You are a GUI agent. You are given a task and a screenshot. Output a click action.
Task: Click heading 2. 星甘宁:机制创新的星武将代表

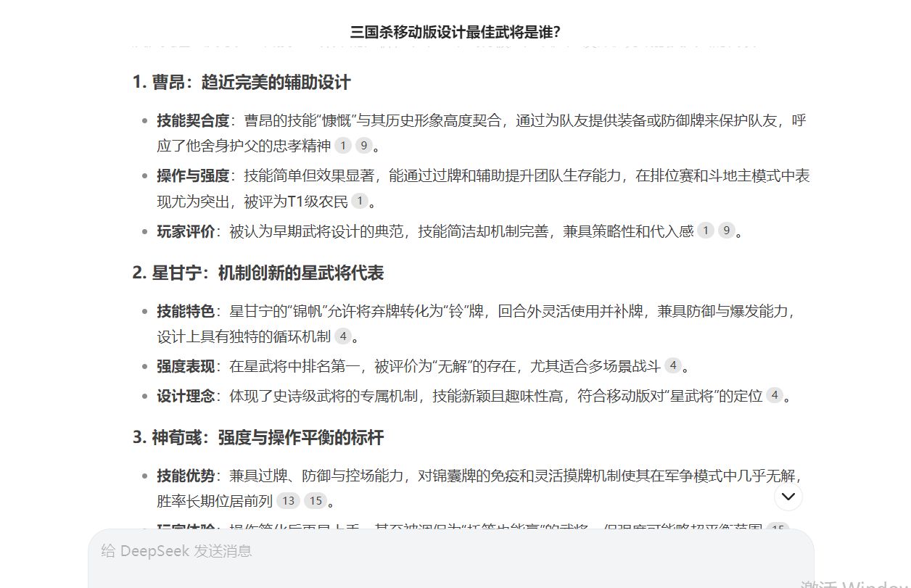258,273
